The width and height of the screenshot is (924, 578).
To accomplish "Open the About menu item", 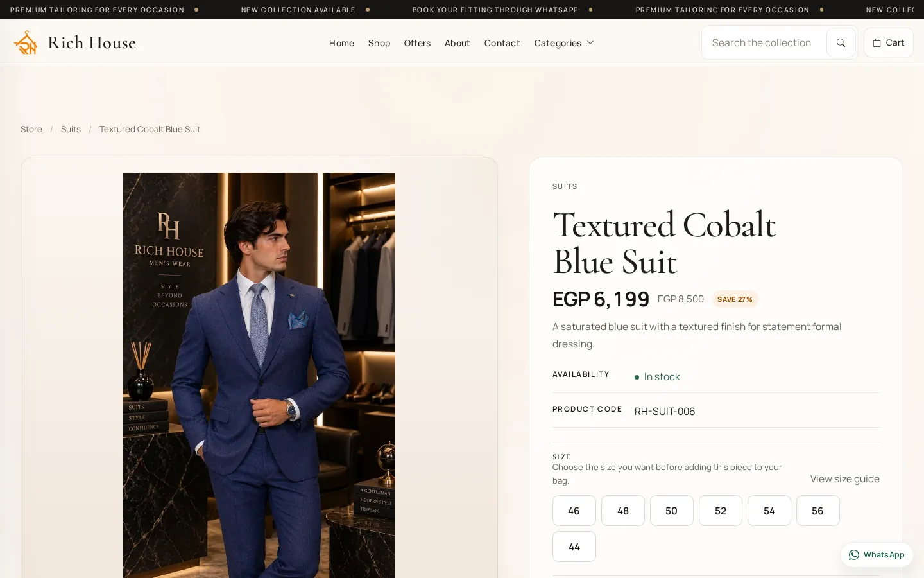I will click(x=457, y=43).
